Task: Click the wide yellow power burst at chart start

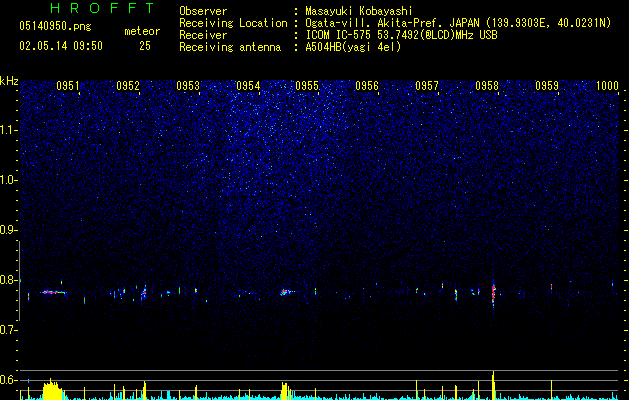Action: pyautogui.click(x=52, y=390)
